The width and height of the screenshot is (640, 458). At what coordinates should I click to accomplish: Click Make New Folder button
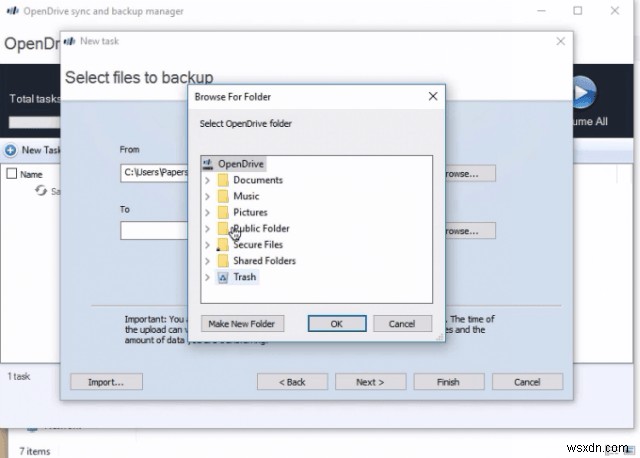point(242,324)
